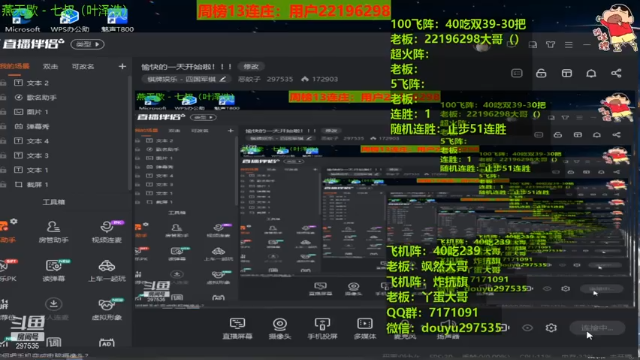Toggle the lock for 文本 3 source
This screenshot has width=640, height=360.
pos(3,156)
